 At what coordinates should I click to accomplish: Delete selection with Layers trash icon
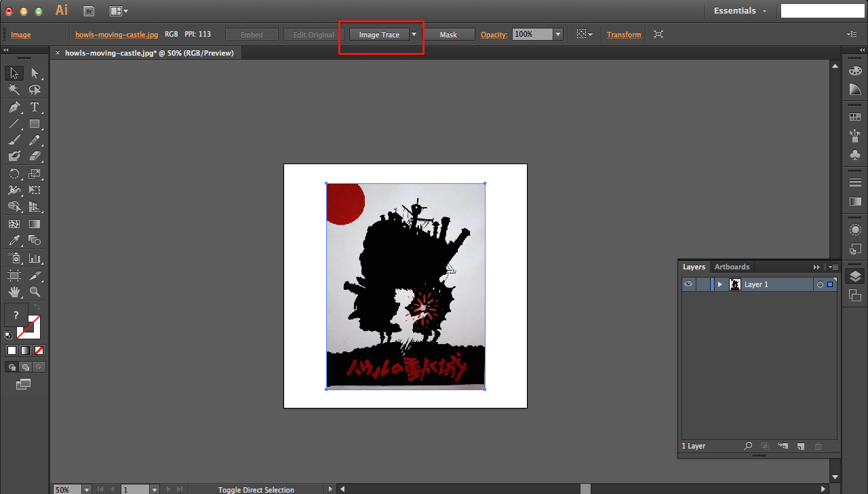818,446
